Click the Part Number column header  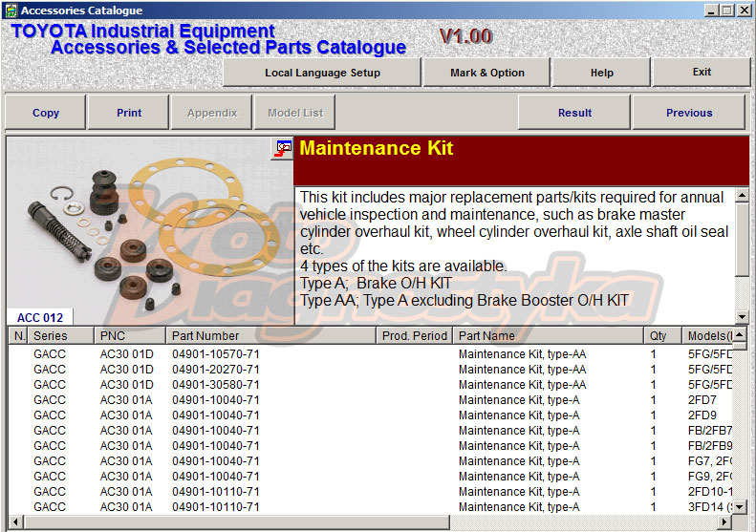tap(271, 335)
